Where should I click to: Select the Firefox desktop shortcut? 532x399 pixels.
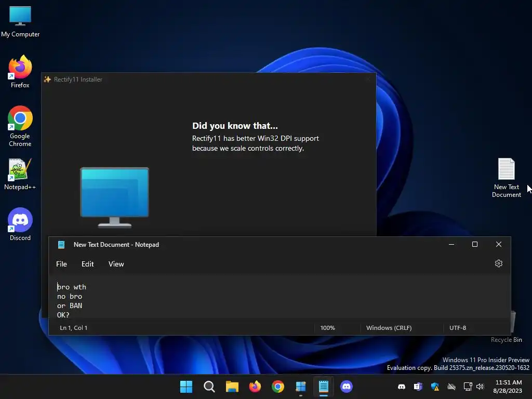(20, 72)
